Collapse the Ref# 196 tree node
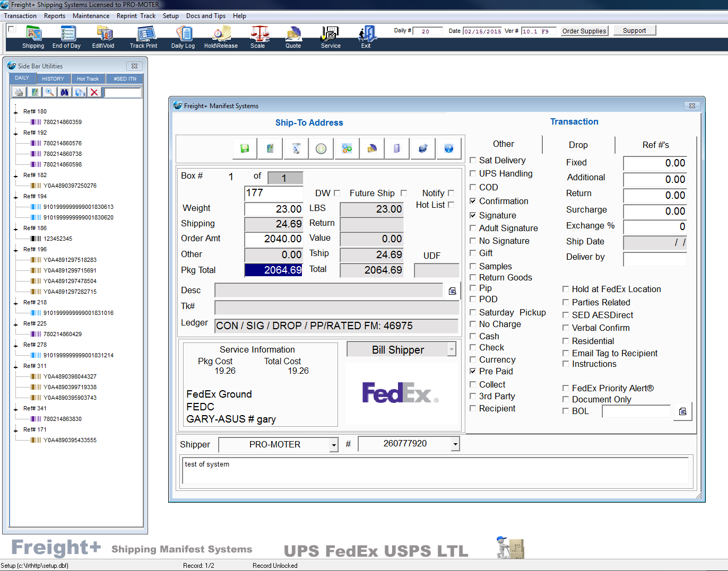Image resolution: width=728 pixels, height=571 pixels. point(15,250)
